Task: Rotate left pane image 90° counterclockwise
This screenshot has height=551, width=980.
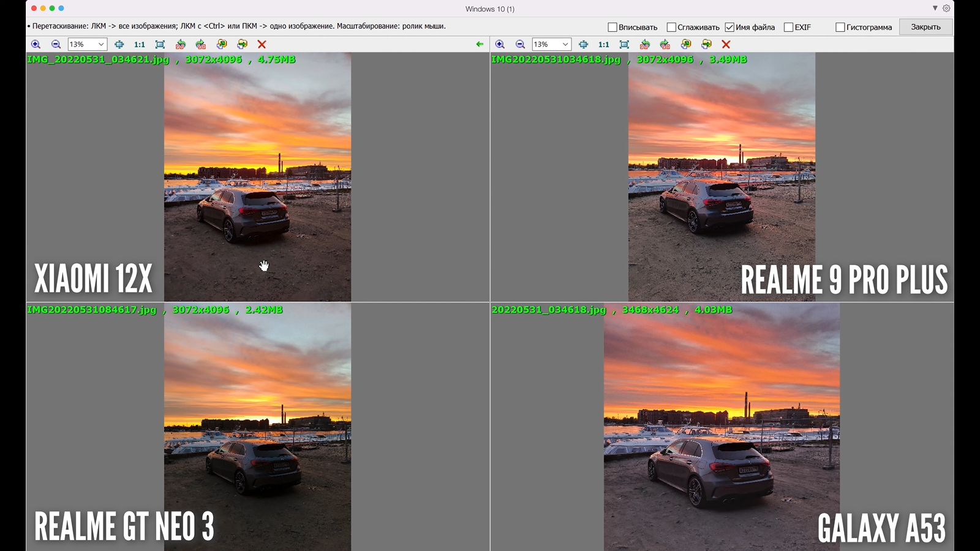Action: [180, 44]
